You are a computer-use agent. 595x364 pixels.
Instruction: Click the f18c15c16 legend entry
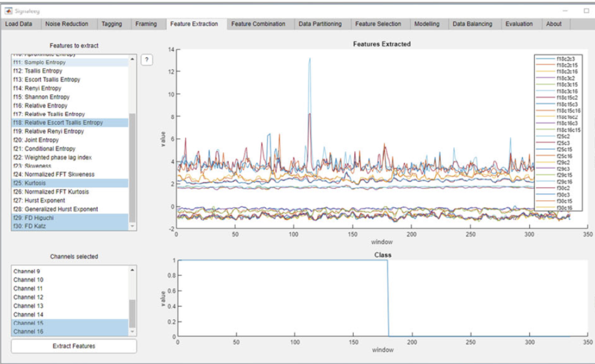click(559, 110)
